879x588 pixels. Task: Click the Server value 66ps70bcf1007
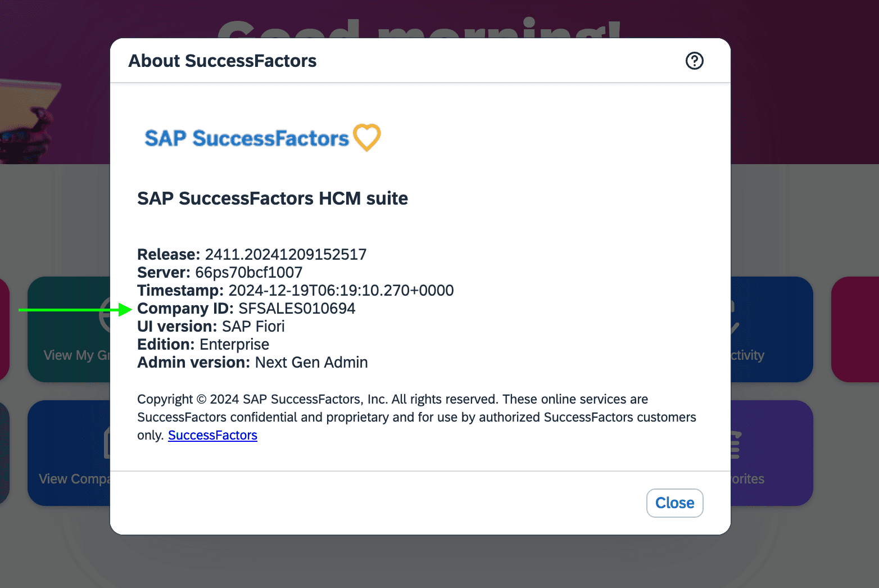coord(248,273)
